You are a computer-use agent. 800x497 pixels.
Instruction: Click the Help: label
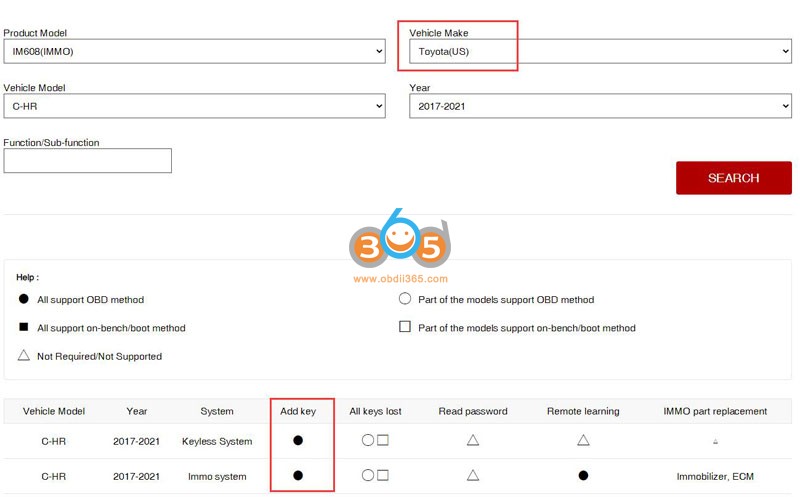tap(28, 277)
